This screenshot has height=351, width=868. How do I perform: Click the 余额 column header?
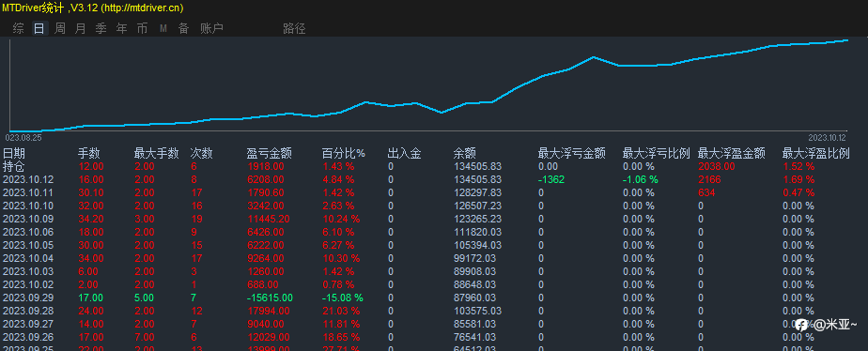tap(464, 153)
